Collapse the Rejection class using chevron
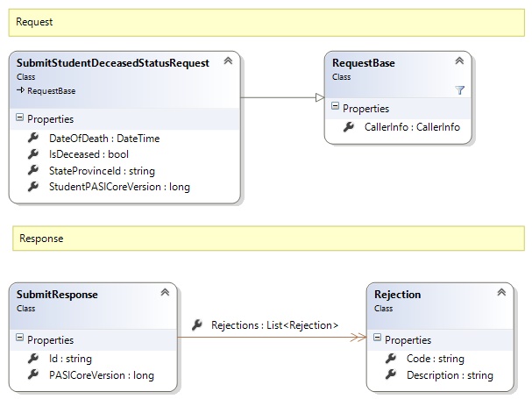 (x=500, y=294)
